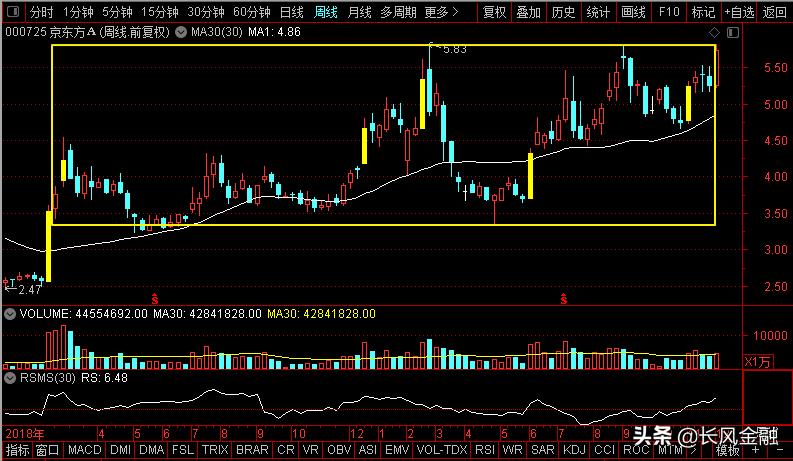The height and width of the screenshot is (461, 793).
Task: Open the 统计 statistics button
Action: (x=598, y=12)
